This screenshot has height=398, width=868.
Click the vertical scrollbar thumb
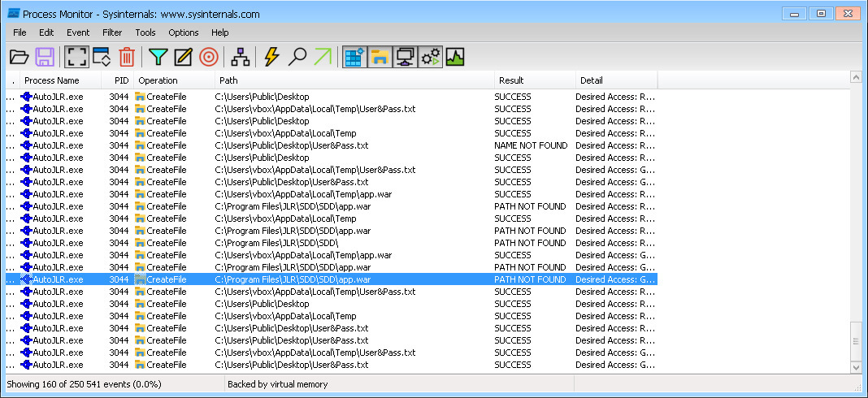pos(856,341)
